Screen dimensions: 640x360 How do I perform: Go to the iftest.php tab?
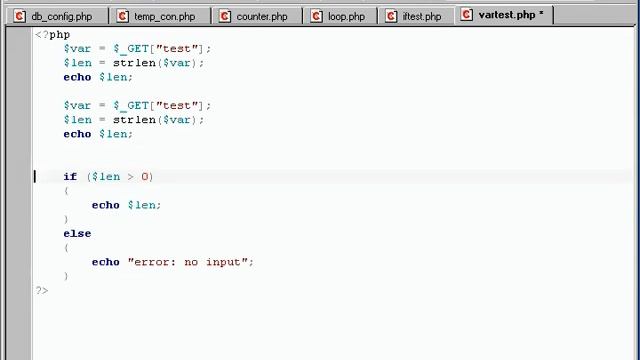(416, 16)
